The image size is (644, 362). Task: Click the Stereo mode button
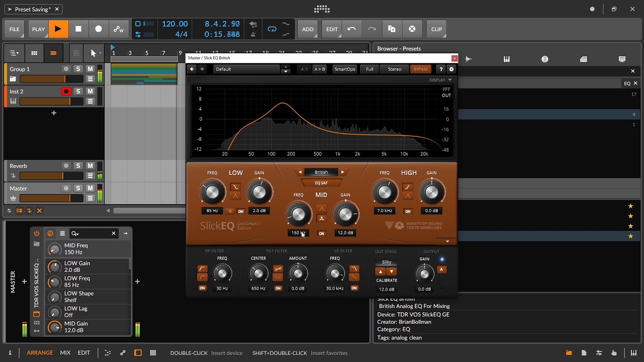pyautogui.click(x=394, y=69)
